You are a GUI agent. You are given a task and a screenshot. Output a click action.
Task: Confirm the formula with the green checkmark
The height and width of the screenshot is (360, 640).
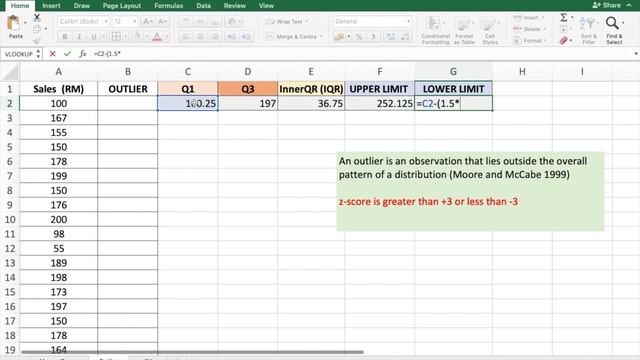click(67, 53)
